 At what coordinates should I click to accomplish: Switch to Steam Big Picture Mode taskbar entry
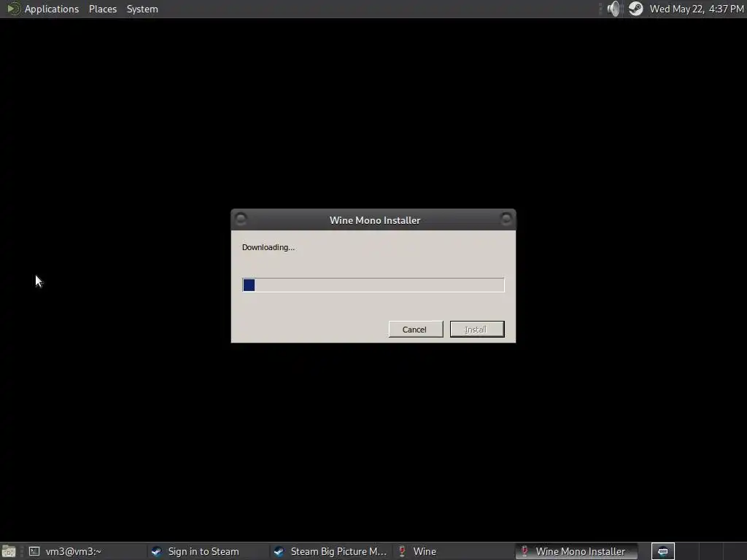tap(330, 551)
